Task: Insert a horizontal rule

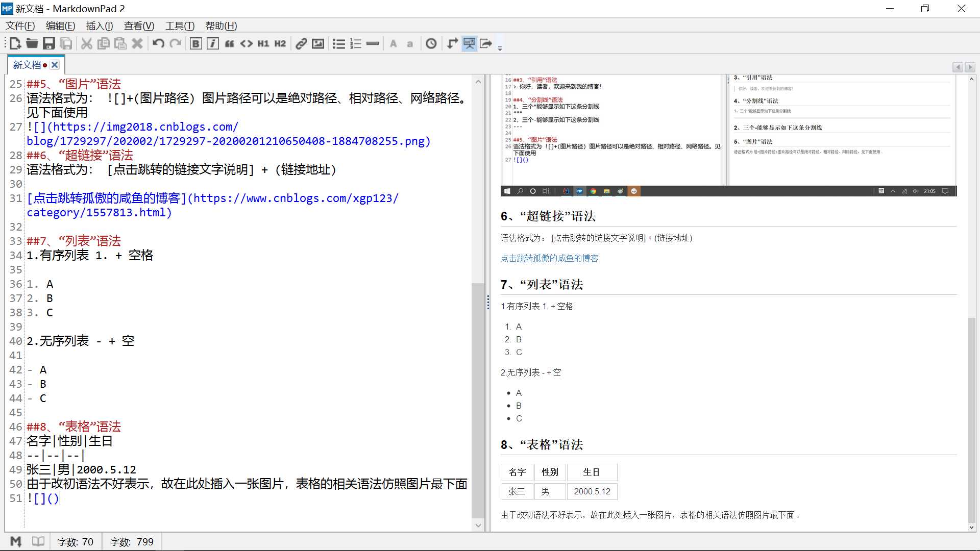Action: pos(373,43)
